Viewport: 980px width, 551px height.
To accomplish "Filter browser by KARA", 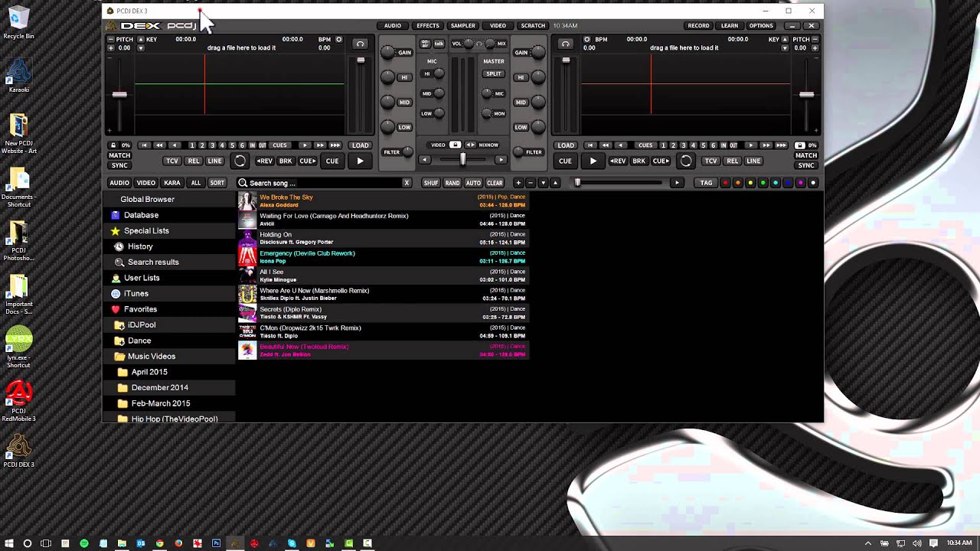I will (x=172, y=183).
